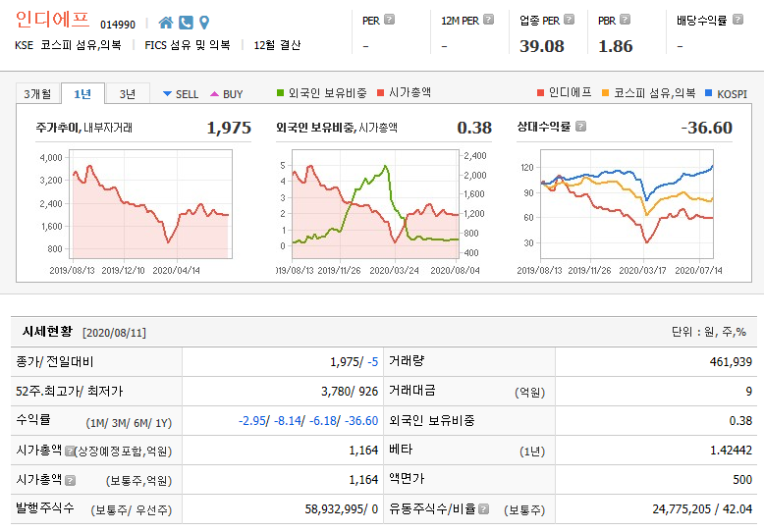Click the pink BUY triangle marker
The height and width of the screenshot is (532, 764).
pyautogui.click(x=214, y=93)
